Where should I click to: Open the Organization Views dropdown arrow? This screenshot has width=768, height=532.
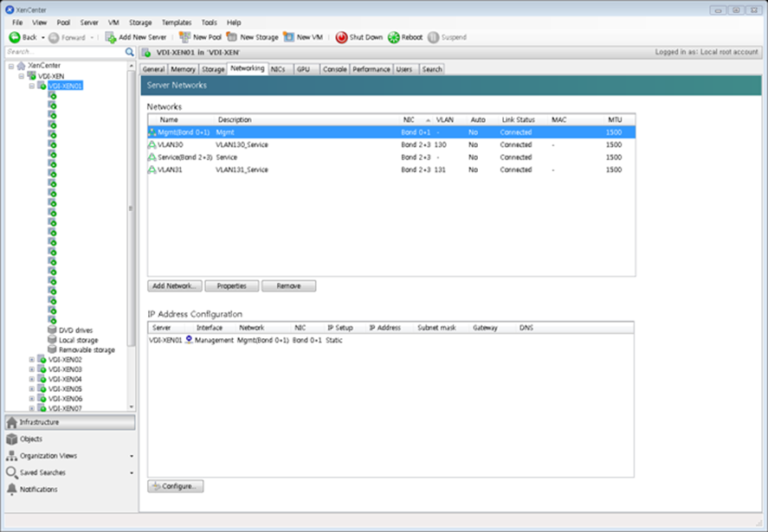[x=132, y=456]
